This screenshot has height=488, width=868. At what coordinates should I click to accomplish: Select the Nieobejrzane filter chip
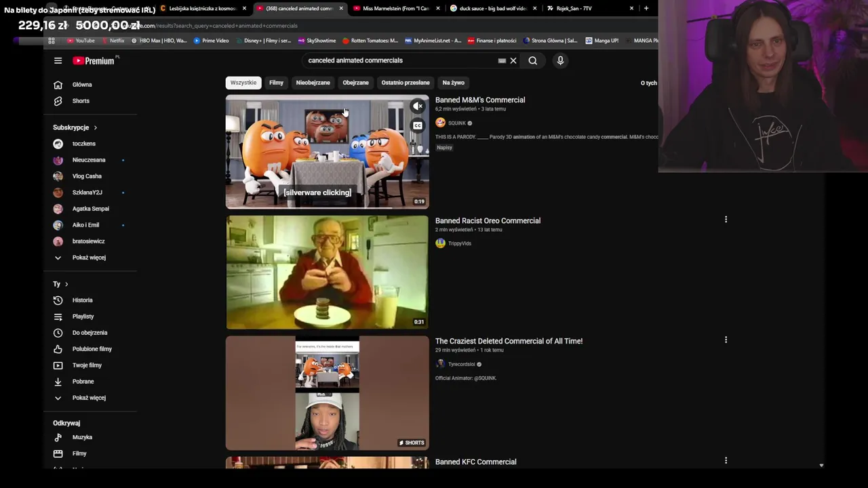coord(313,83)
